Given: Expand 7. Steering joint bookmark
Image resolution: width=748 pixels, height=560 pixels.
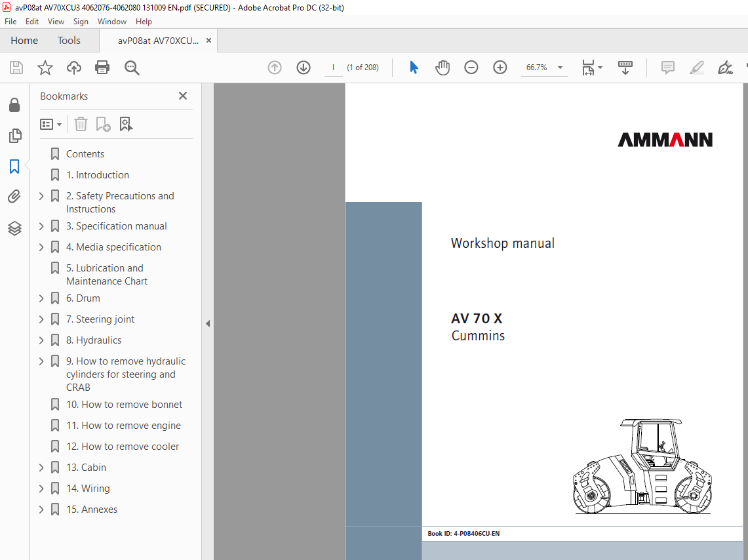Looking at the screenshot, I should 41,319.
